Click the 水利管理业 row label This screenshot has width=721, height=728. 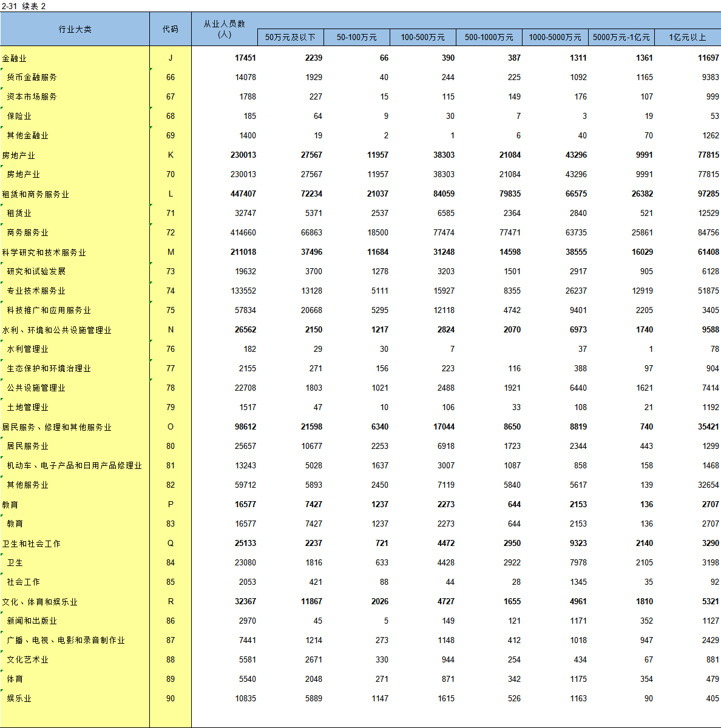tap(27, 349)
